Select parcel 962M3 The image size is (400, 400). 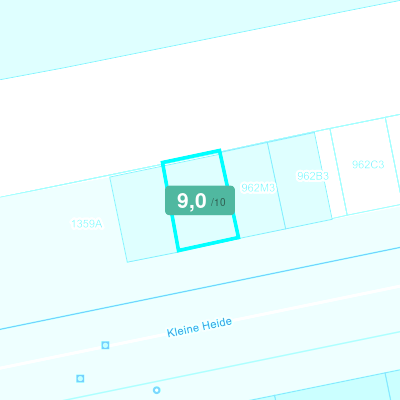click(258, 188)
